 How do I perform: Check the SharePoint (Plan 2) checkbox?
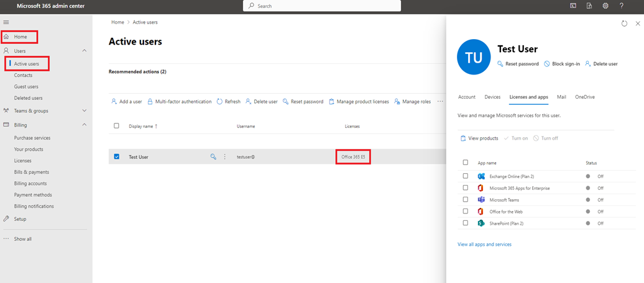click(466, 223)
